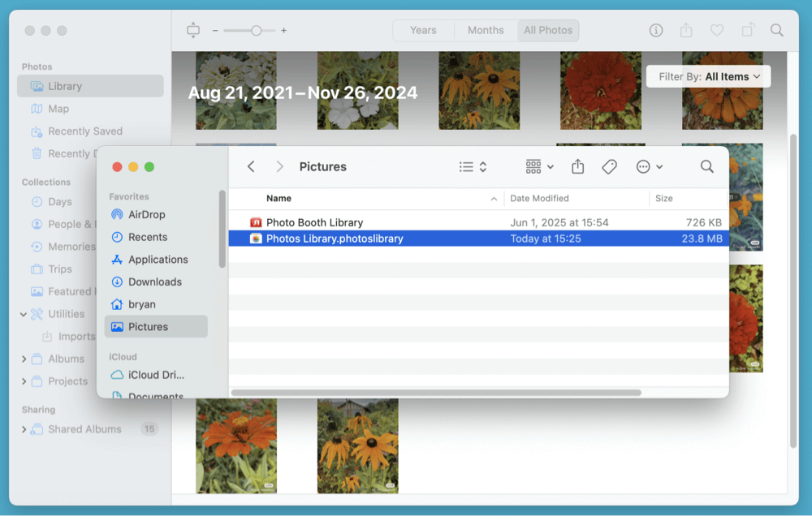Screen dimensions: 812x516
Task: Share the selected file from Finder's toolbar
Action: click(x=577, y=166)
